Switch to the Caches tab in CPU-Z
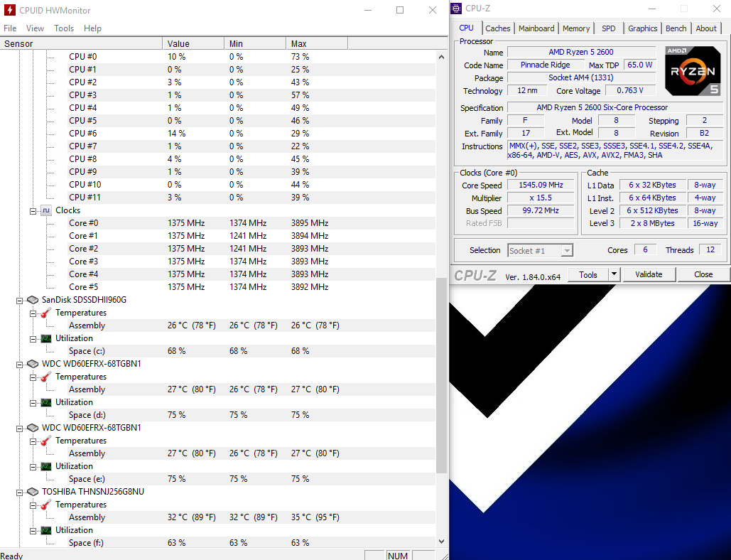 pos(497,28)
